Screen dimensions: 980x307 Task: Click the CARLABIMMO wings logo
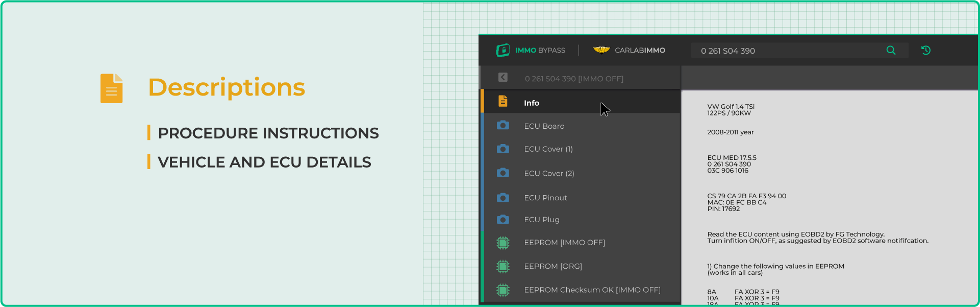tap(601, 50)
